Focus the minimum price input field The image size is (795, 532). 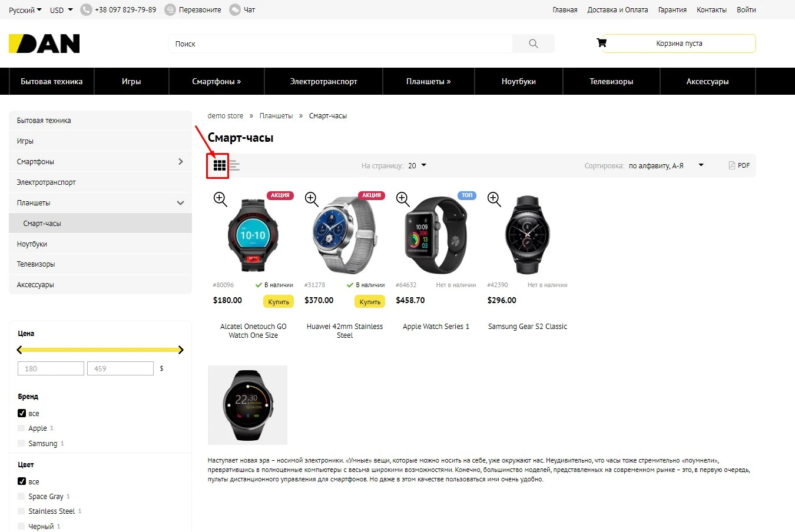[51, 368]
